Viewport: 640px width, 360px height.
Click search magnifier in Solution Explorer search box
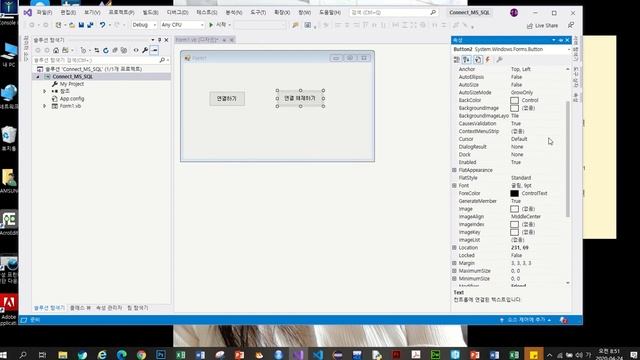[x=162, y=60]
